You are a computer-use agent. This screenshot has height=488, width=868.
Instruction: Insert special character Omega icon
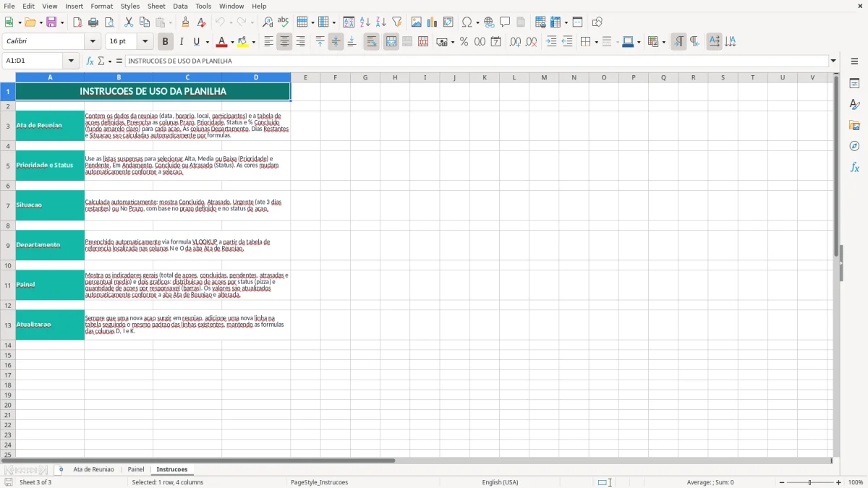pyautogui.click(x=467, y=22)
